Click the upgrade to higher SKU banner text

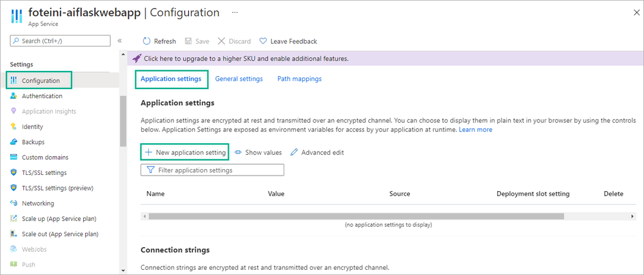click(246, 58)
